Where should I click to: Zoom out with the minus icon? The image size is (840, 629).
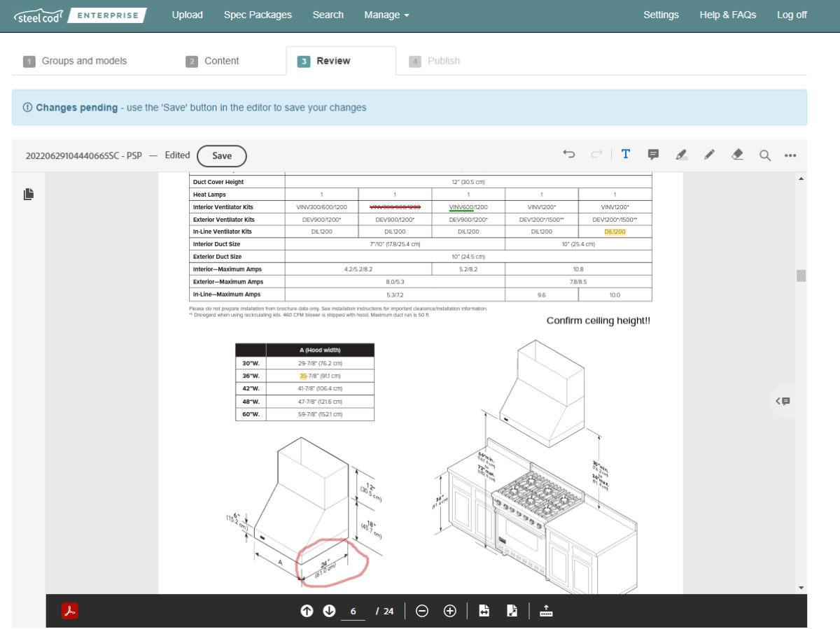(x=422, y=611)
